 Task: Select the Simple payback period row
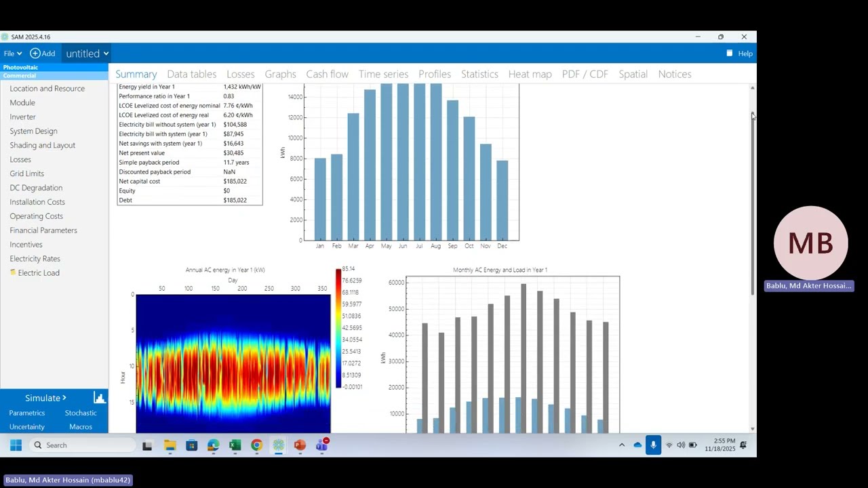[189, 163]
